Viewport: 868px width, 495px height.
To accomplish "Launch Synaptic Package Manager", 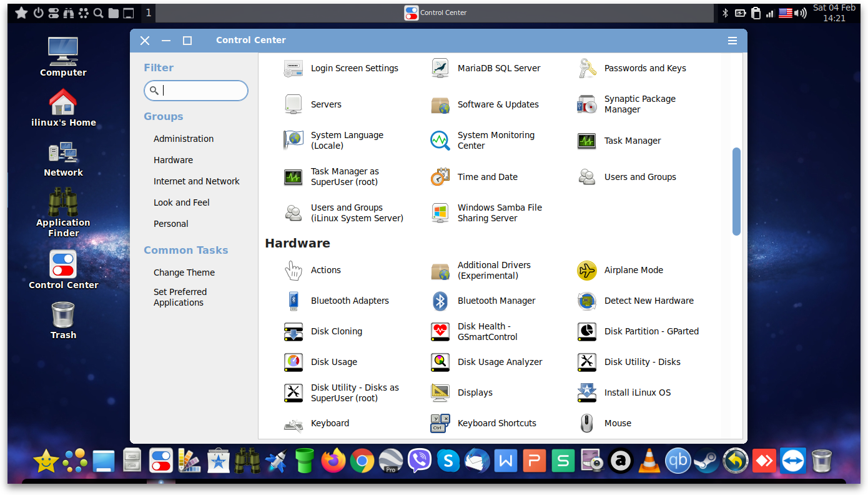I will pyautogui.click(x=627, y=104).
